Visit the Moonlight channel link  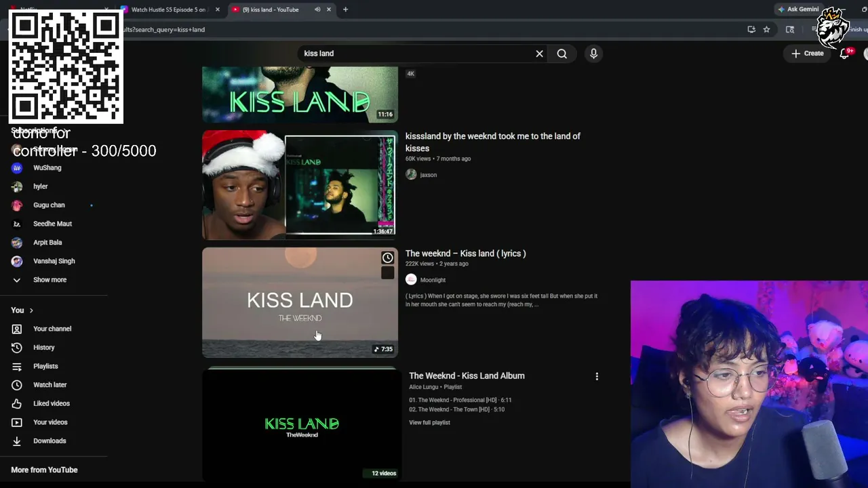click(433, 280)
